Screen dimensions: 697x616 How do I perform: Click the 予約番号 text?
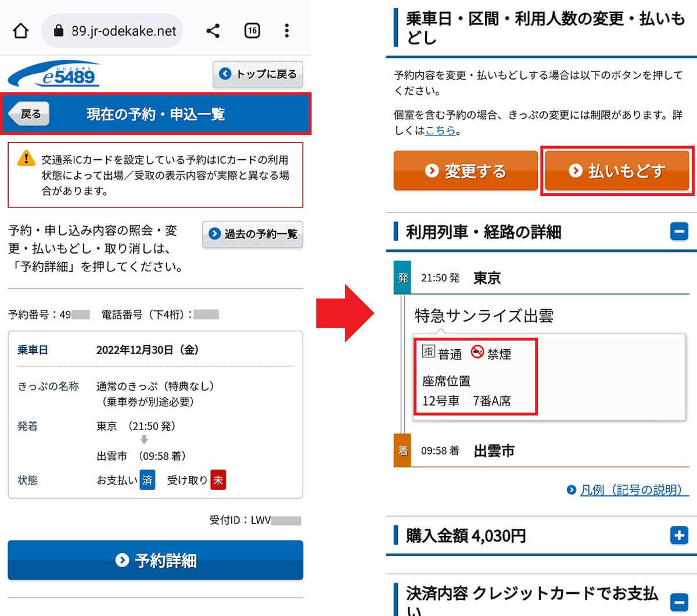coord(49,314)
